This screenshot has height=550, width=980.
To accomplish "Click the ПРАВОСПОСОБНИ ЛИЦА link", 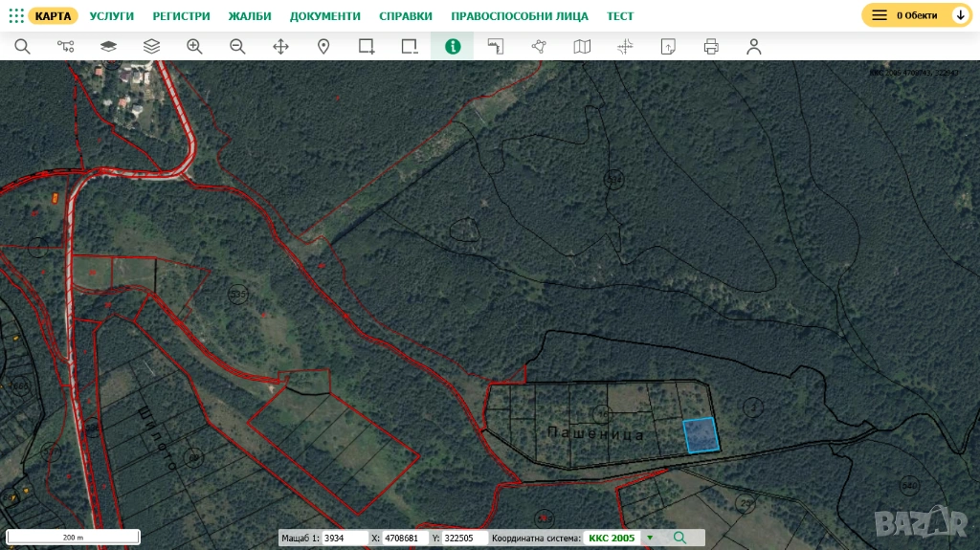I will pyautogui.click(x=520, y=16).
